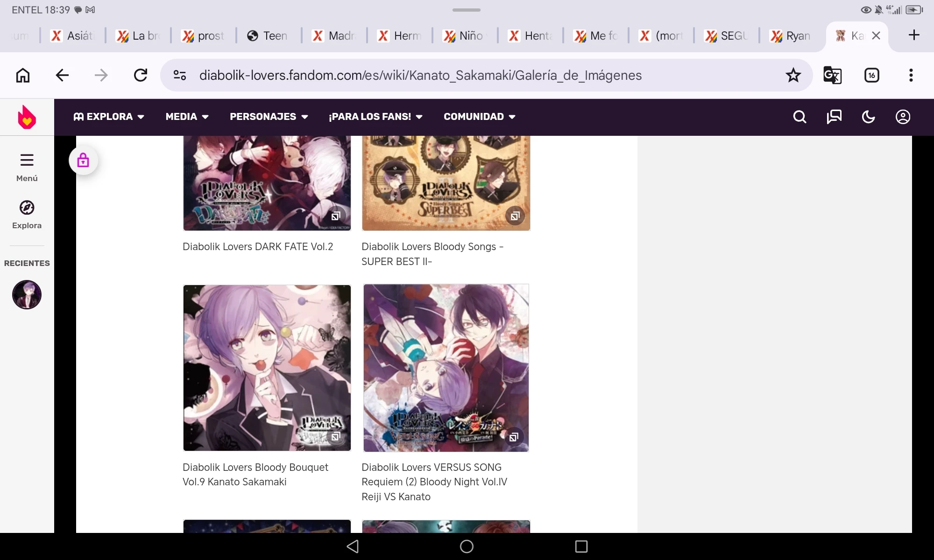Open the Reiji VS Kanato cover thumbnail
Viewport: 934px width, 560px height.
tap(446, 368)
